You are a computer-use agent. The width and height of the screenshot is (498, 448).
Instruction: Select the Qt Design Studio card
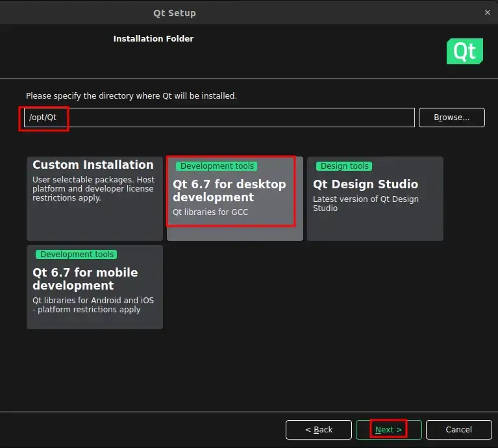(x=375, y=199)
